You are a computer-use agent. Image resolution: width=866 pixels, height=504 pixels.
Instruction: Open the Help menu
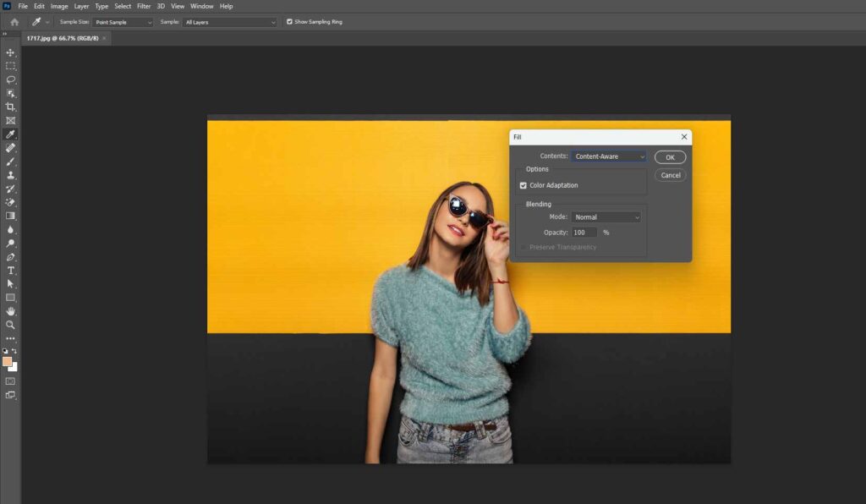tap(227, 6)
